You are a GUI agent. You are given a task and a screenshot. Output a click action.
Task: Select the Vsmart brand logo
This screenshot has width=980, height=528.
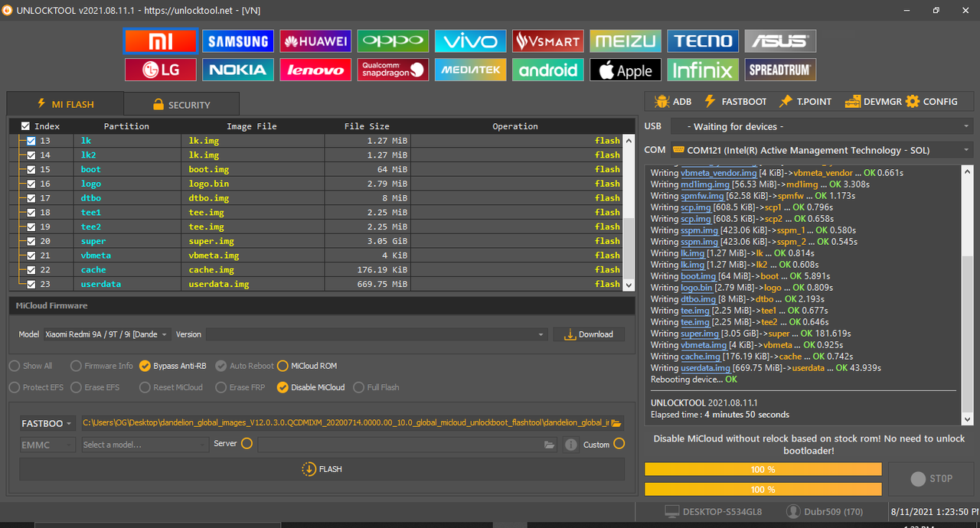pos(548,41)
